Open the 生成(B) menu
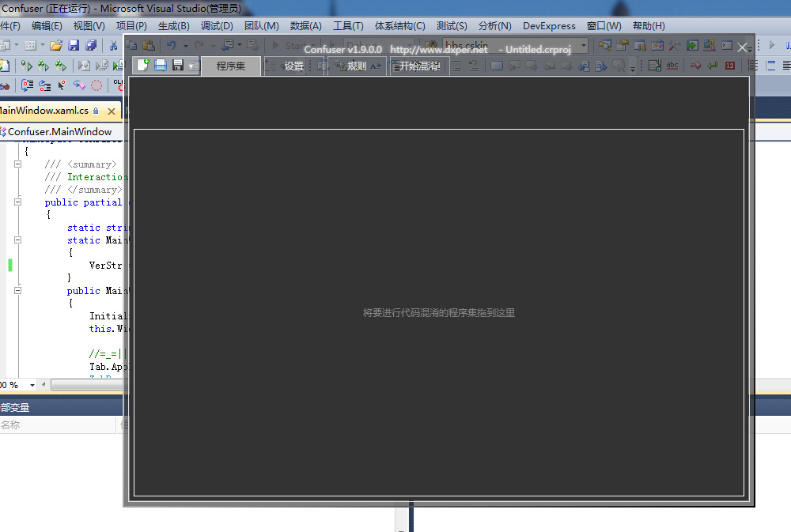Image resolution: width=791 pixels, height=532 pixels. (x=174, y=26)
